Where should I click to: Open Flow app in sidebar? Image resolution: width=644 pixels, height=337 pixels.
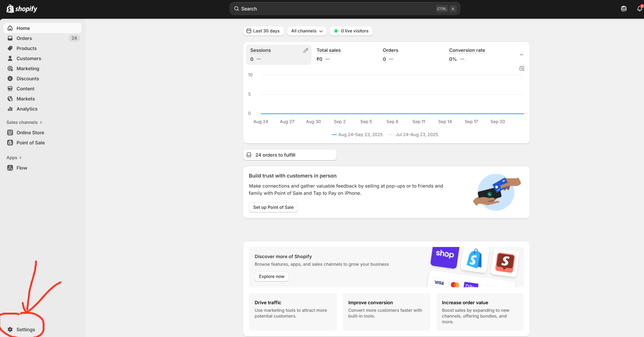22,168
